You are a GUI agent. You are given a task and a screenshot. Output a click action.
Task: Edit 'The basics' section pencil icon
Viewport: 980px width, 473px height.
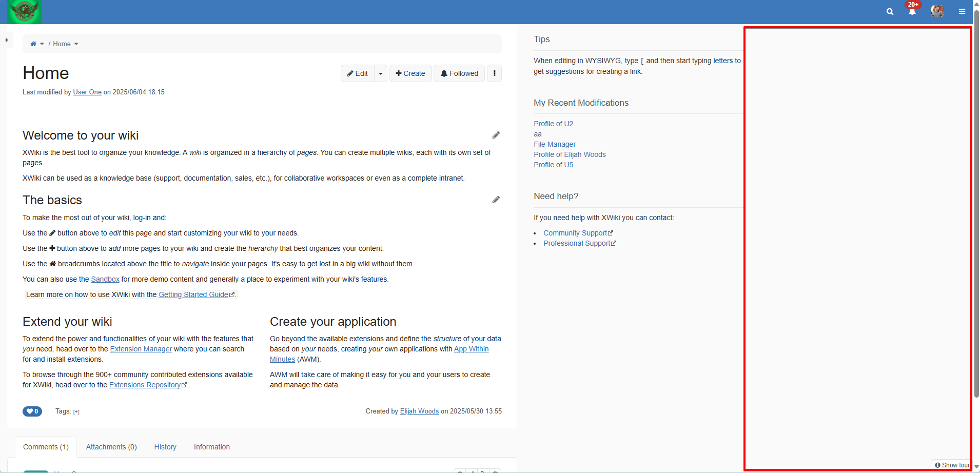(496, 200)
